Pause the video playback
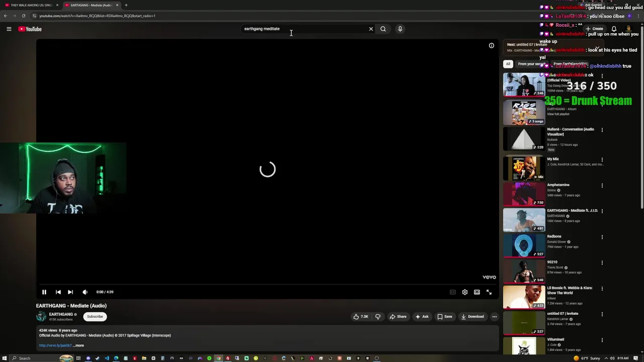The height and width of the screenshot is (362, 644). coord(44,292)
